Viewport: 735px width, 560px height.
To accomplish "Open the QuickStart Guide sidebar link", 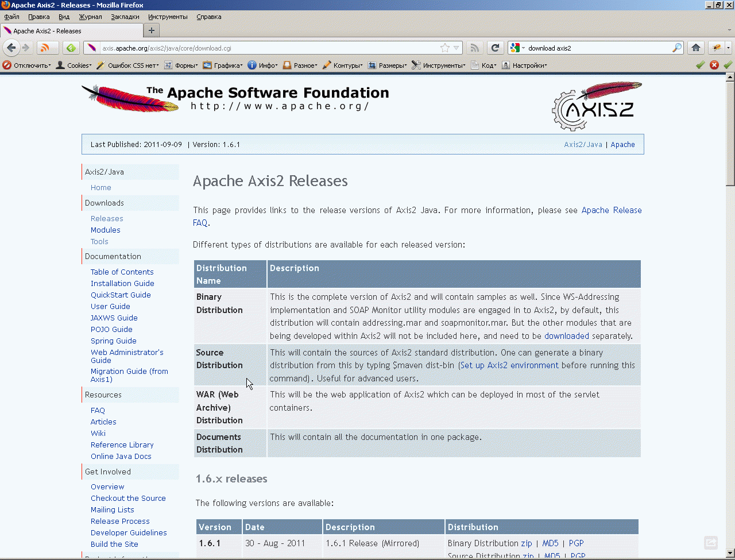I will coord(121,295).
